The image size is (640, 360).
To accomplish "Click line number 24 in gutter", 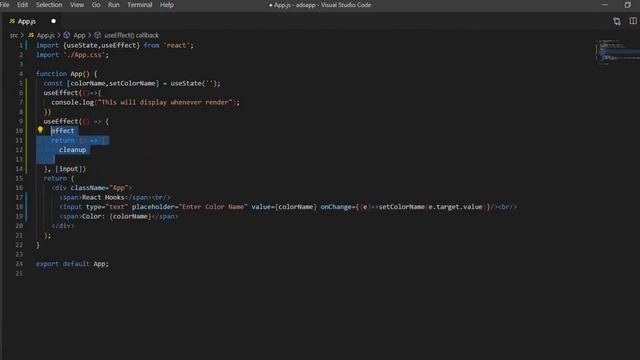I will pos(19,264).
